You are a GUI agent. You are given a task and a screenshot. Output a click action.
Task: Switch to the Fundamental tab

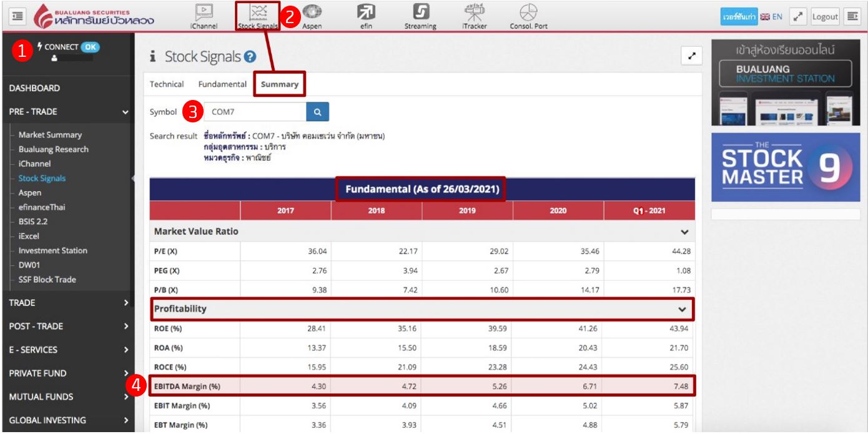(222, 84)
